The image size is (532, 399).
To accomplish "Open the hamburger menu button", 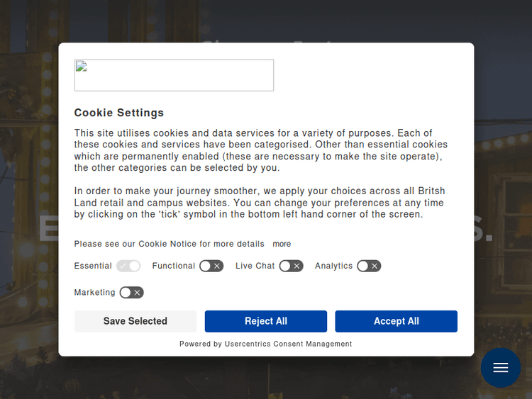I will (501, 368).
